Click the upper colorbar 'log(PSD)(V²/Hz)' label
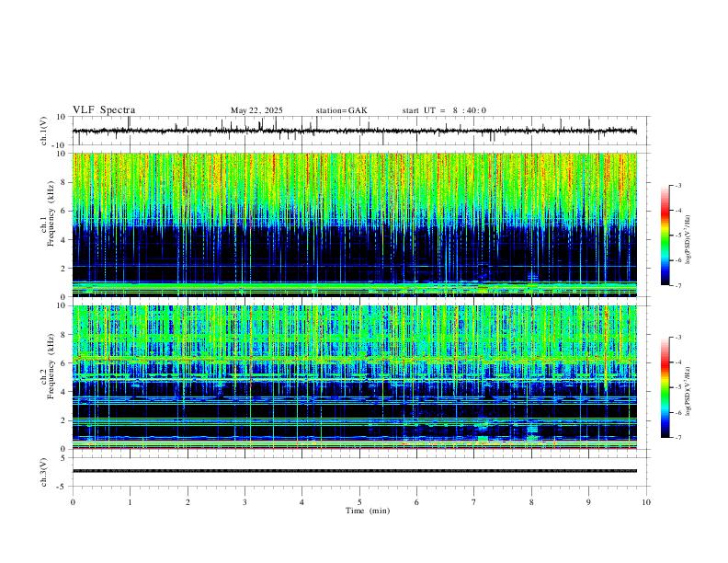728x563 pixels. point(688,240)
